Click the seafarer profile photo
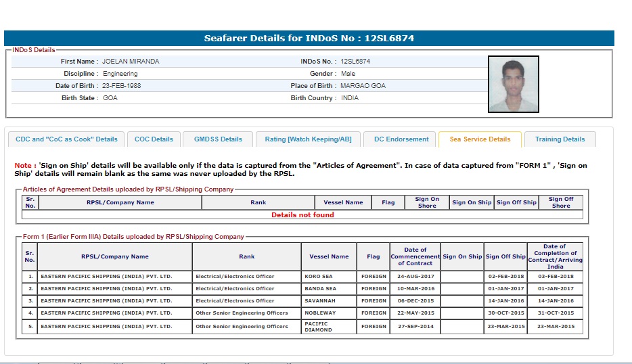The image size is (632, 364). 513,84
